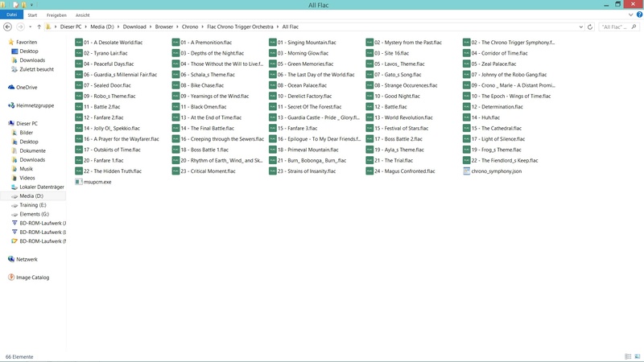The height and width of the screenshot is (362, 644).
Task: Click Chrono breadcrumb segment
Action: pos(190,27)
